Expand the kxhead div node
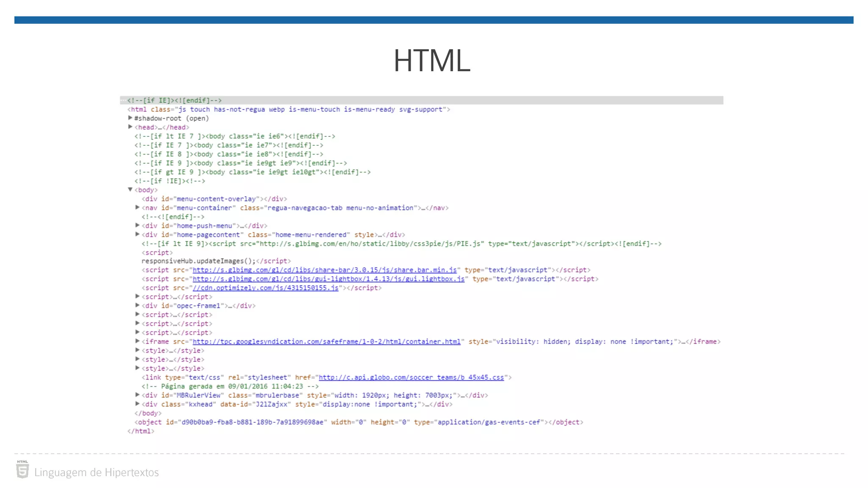The width and height of the screenshot is (868, 488). 137,404
